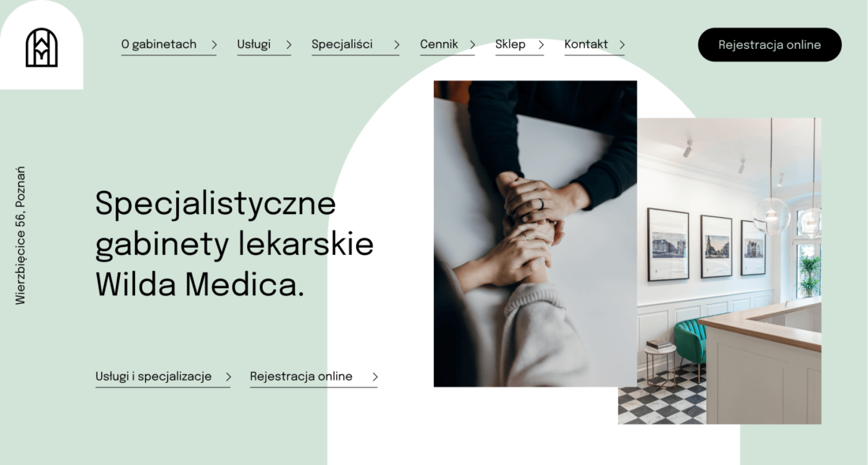
Task: Click arrow after bottom Rejestracja online link
Action: [375, 377]
